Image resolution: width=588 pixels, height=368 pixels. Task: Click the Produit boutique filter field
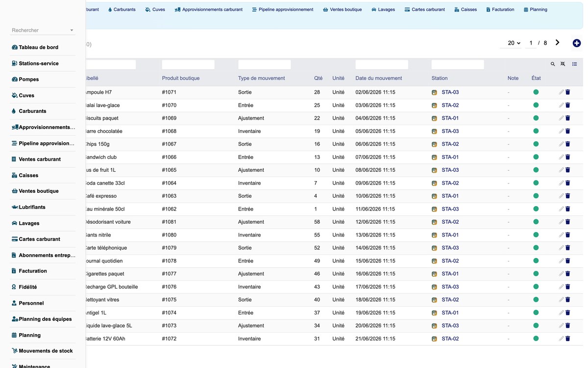[x=188, y=64]
